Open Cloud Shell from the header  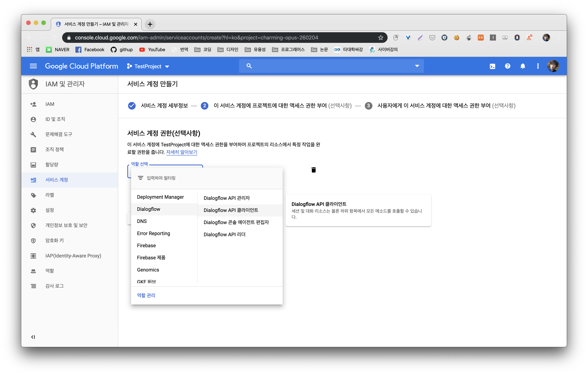(x=492, y=66)
